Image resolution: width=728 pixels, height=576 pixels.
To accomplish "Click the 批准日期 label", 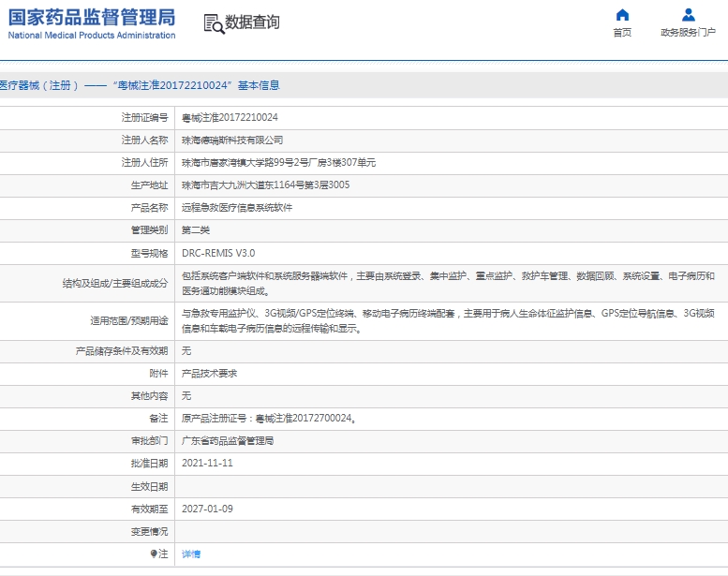I will 150,464.
